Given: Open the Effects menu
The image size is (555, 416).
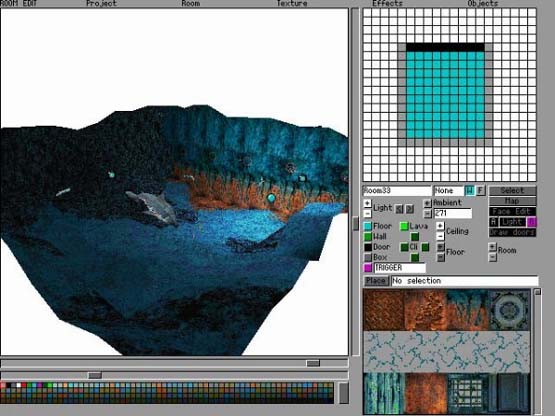Looking at the screenshot, I should tap(387, 4).
